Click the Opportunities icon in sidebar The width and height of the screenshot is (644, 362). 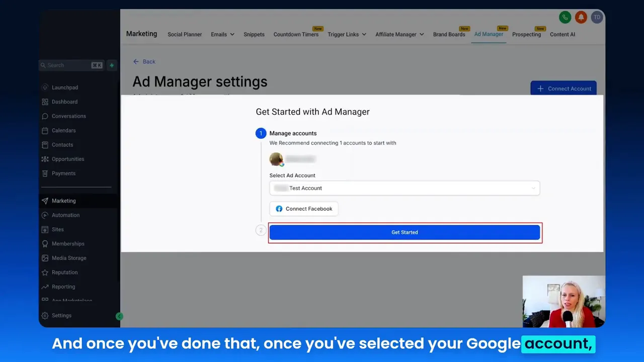click(45, 159)
